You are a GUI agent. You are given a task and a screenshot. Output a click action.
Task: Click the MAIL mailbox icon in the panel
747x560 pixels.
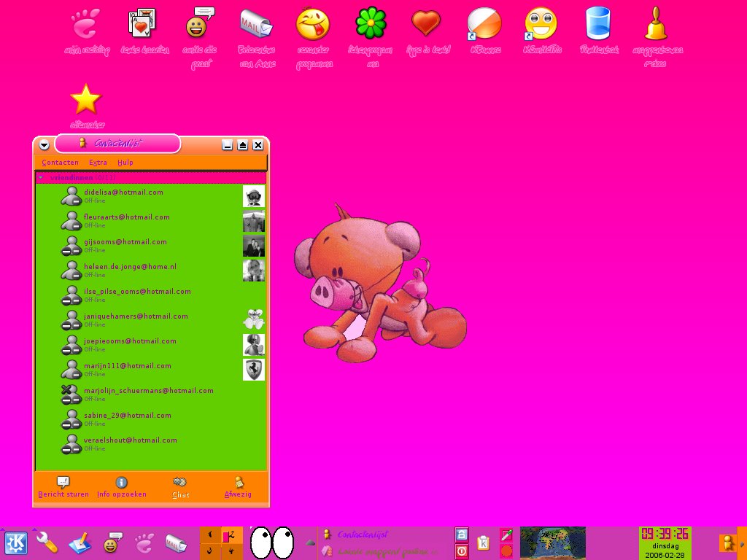[176, 543]
